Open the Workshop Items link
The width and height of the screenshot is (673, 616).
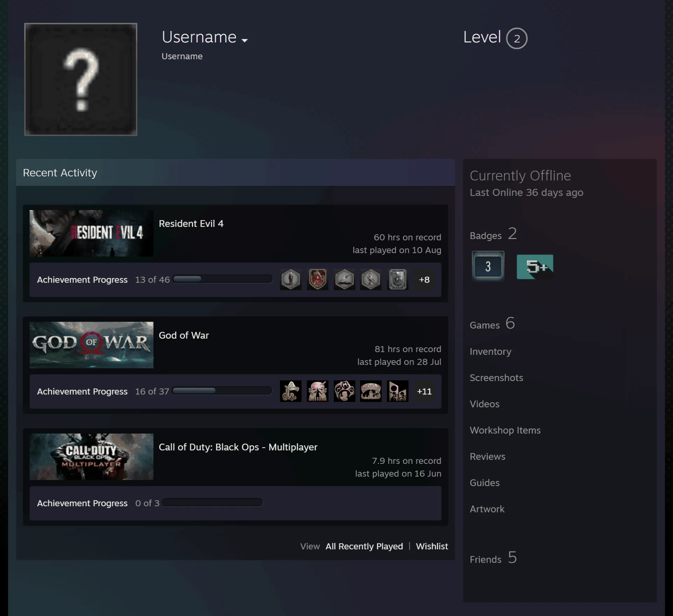coord(505,430)
